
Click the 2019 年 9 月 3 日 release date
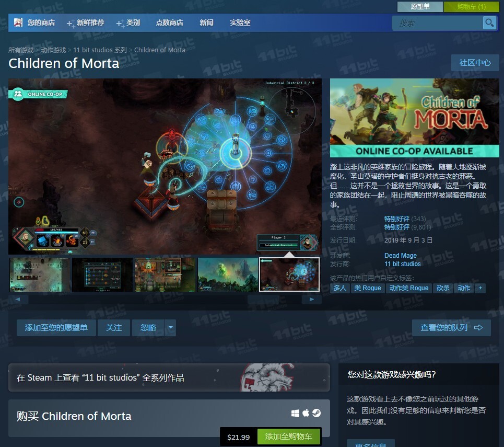pyautogui.click(x=408, y=240)
